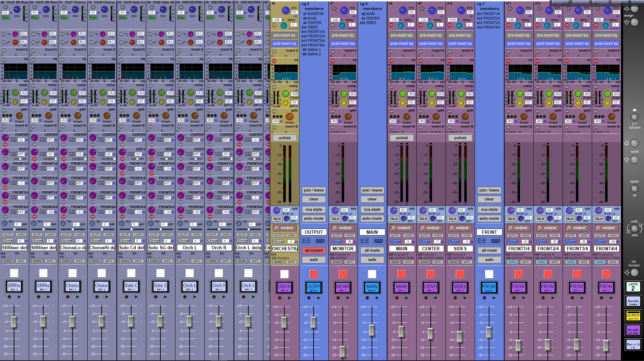Select the LAYER 2 bank button
Image resolution: width=644 pixels, height=361 pixels.
coord(633,287)
